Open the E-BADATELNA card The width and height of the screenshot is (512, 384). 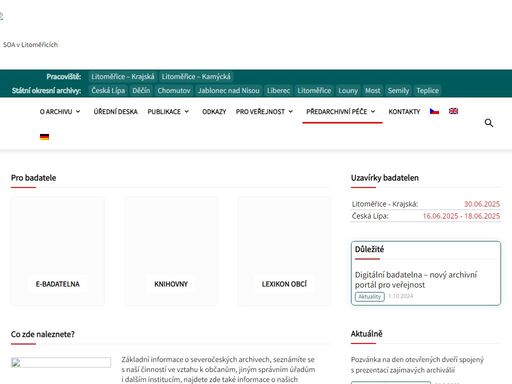click(58, 251)
